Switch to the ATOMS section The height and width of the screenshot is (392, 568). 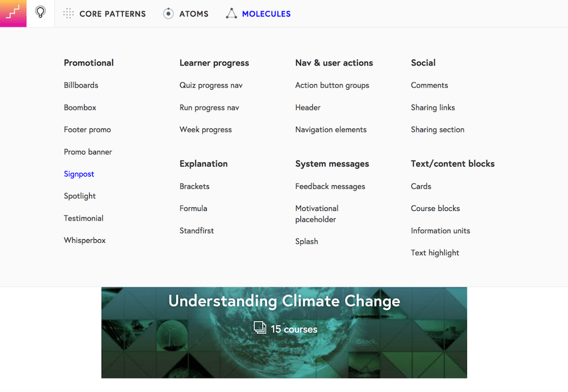(x=193, y=14)
